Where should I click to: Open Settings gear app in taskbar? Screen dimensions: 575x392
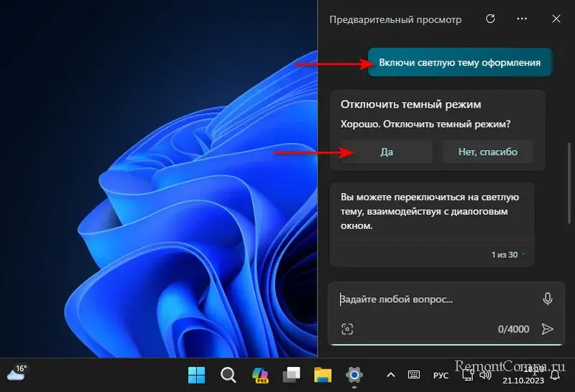click(x=354, y=375)
